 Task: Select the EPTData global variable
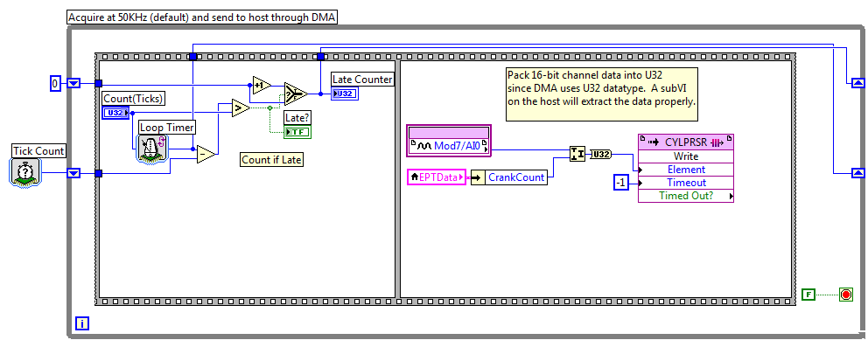[x=437, y=177]
